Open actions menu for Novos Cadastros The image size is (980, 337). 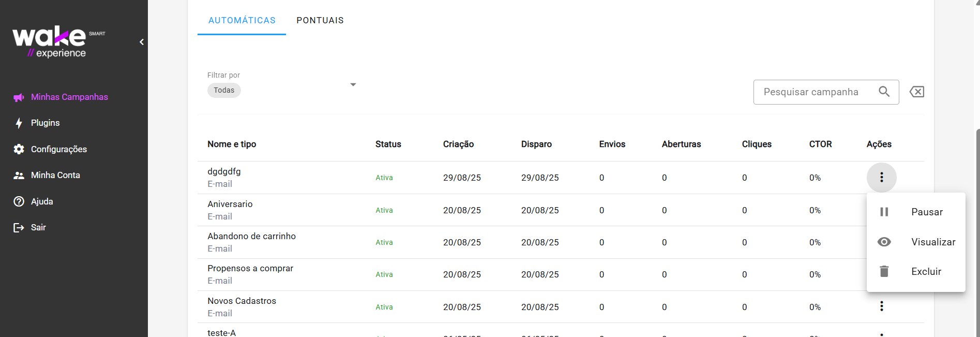[x=882, y=306]
